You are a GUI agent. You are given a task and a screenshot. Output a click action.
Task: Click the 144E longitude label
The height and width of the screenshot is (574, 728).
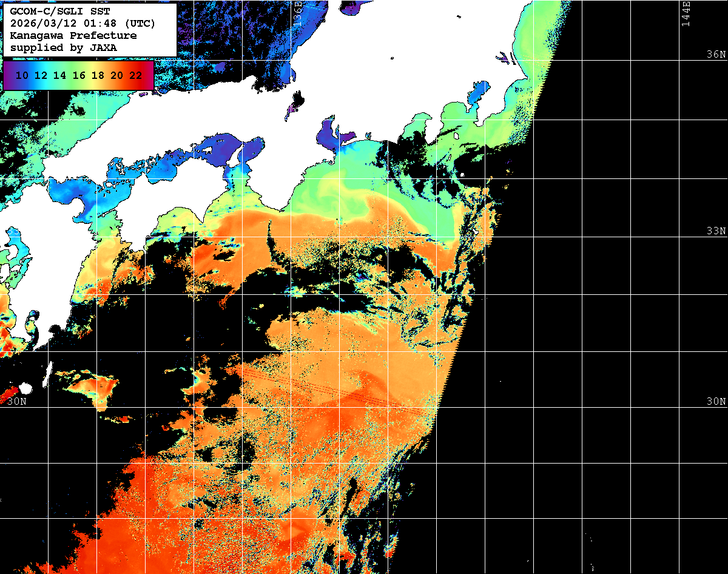click(x=686, y=13)
